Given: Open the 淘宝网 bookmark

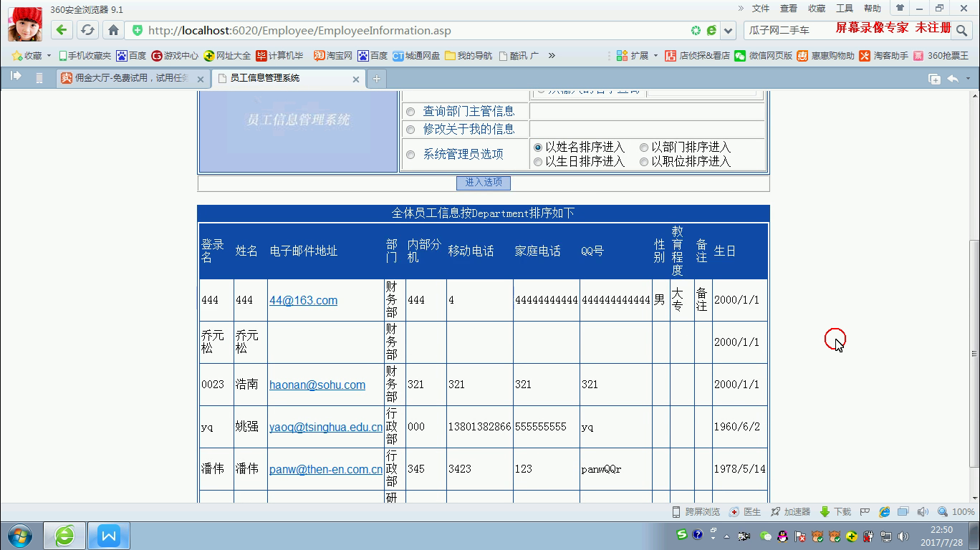Looking at the screenshot, I should pos(333,55).
